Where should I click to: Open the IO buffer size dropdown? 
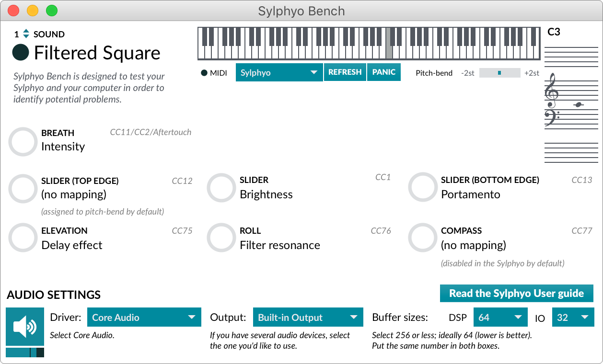click(573, 317)
